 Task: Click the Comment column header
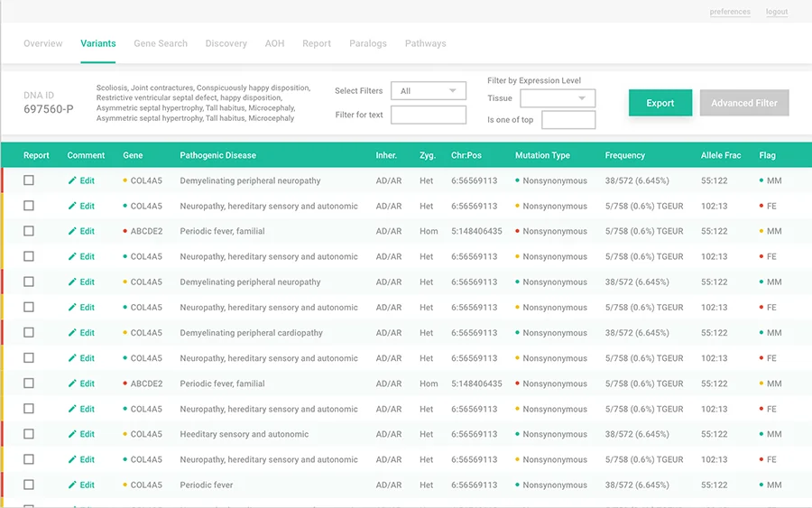[86, 155]
